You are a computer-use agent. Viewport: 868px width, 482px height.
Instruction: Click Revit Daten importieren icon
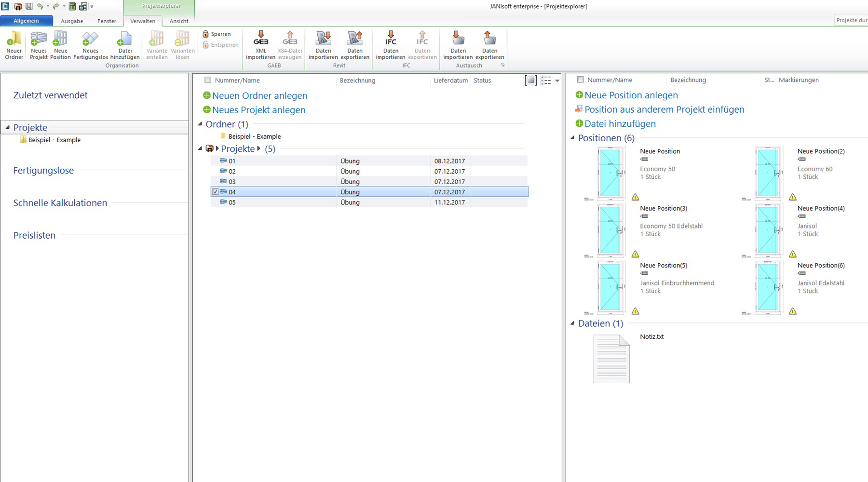(x=324, y=39)
